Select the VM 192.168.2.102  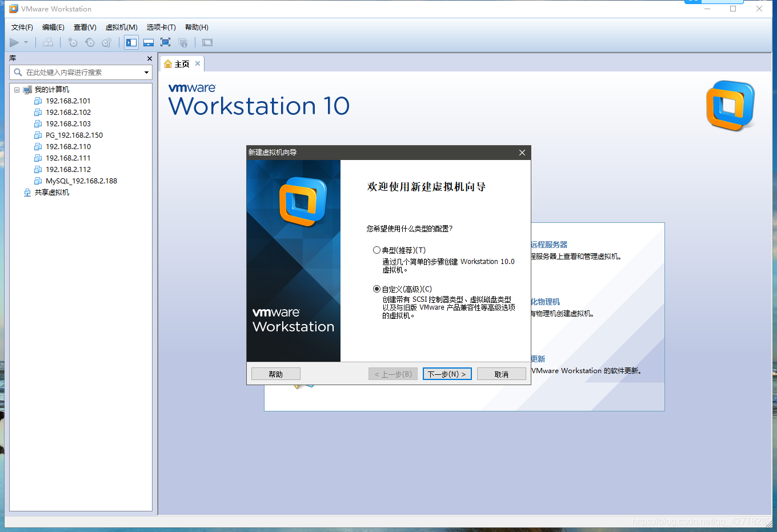coord(68,113)
